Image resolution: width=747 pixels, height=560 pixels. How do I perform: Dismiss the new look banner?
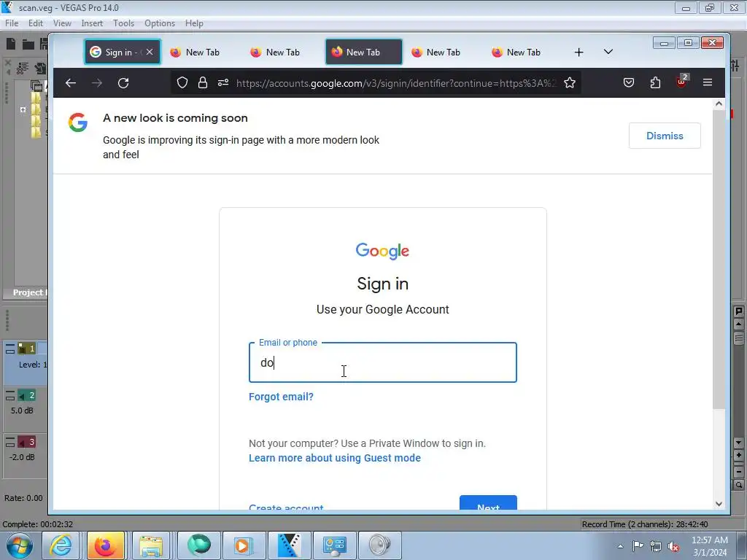tap(665, 136)
